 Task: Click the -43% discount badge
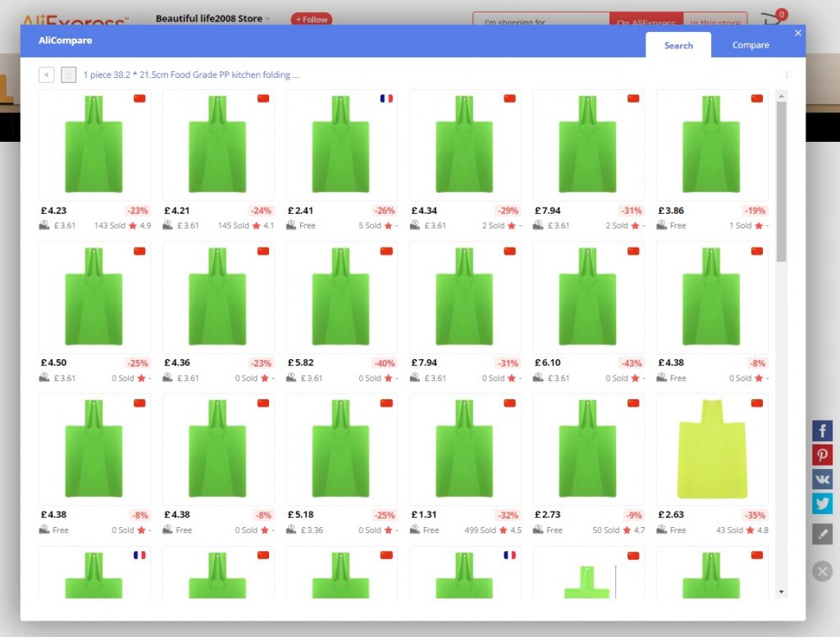[632, 363]
